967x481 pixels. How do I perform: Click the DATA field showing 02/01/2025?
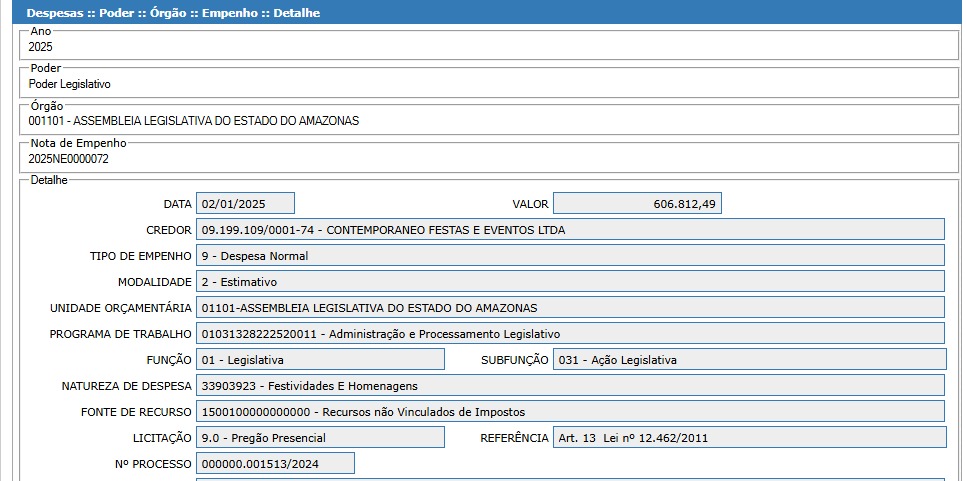coord(245,203)
